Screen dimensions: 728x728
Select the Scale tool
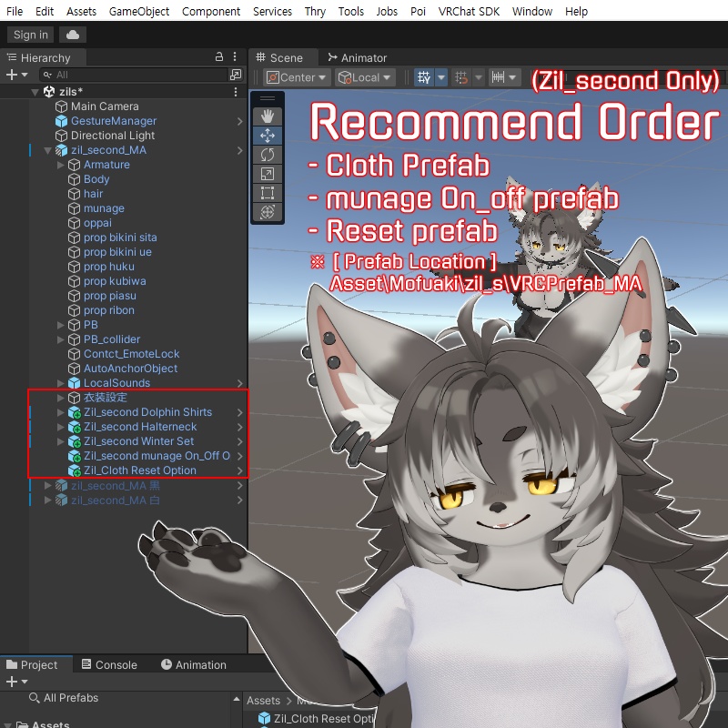pos(267,174)
